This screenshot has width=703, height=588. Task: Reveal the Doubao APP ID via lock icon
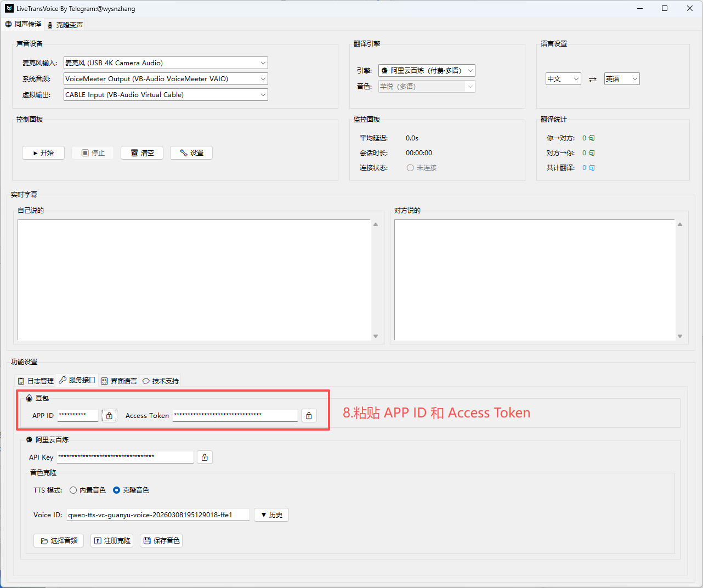click(109, 416)
